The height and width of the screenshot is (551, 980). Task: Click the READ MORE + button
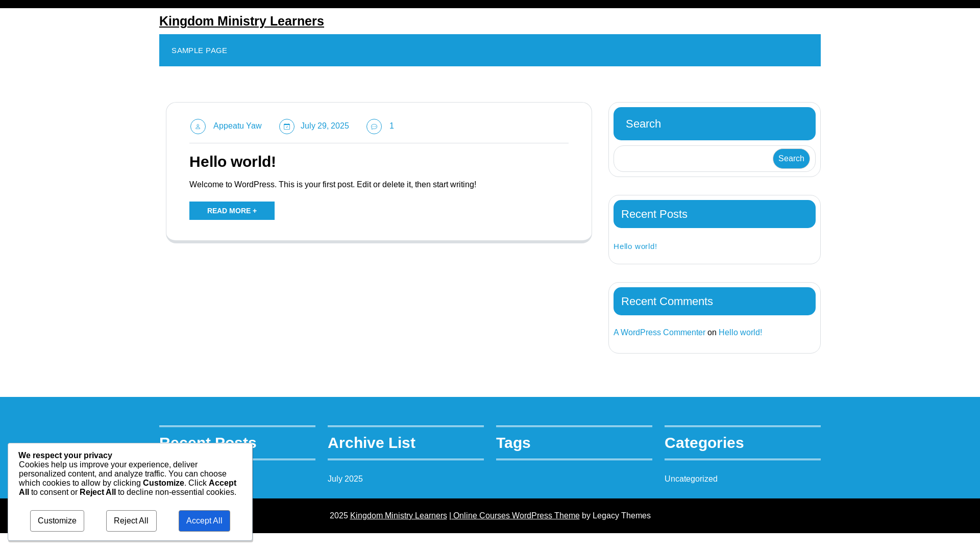(x=232, y=211)
